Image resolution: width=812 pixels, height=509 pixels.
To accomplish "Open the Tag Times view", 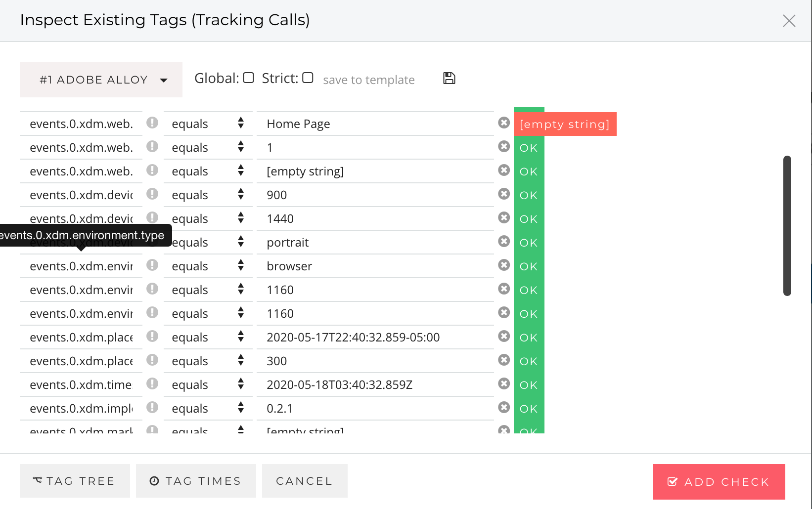I will point(196,481).
